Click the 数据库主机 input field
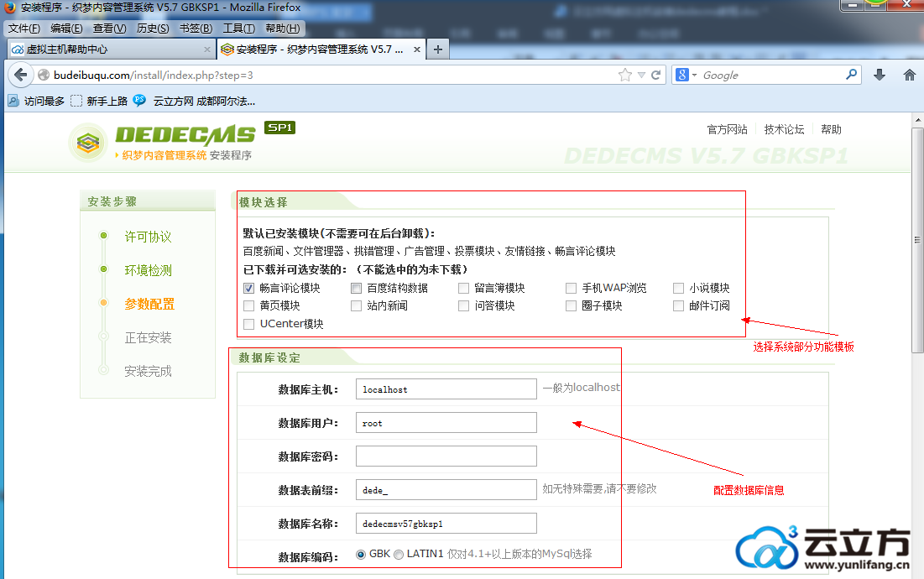924x579 pixels. (446, 389)
